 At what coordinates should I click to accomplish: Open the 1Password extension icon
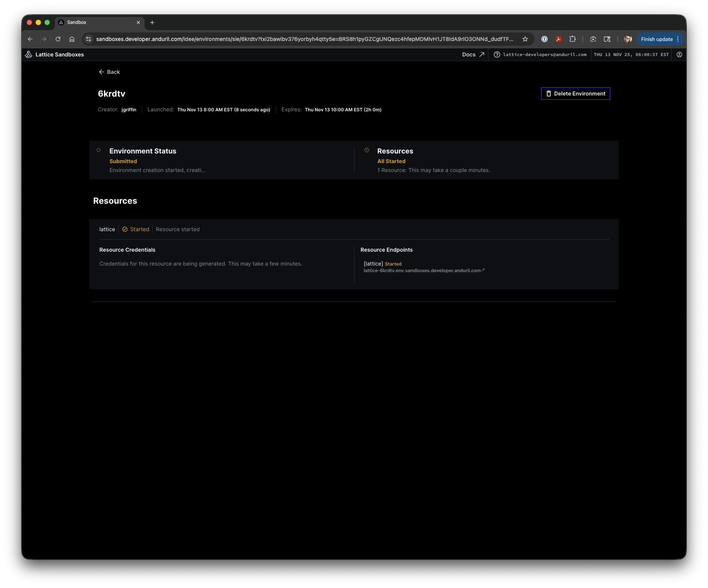click(x=545, y=39)
